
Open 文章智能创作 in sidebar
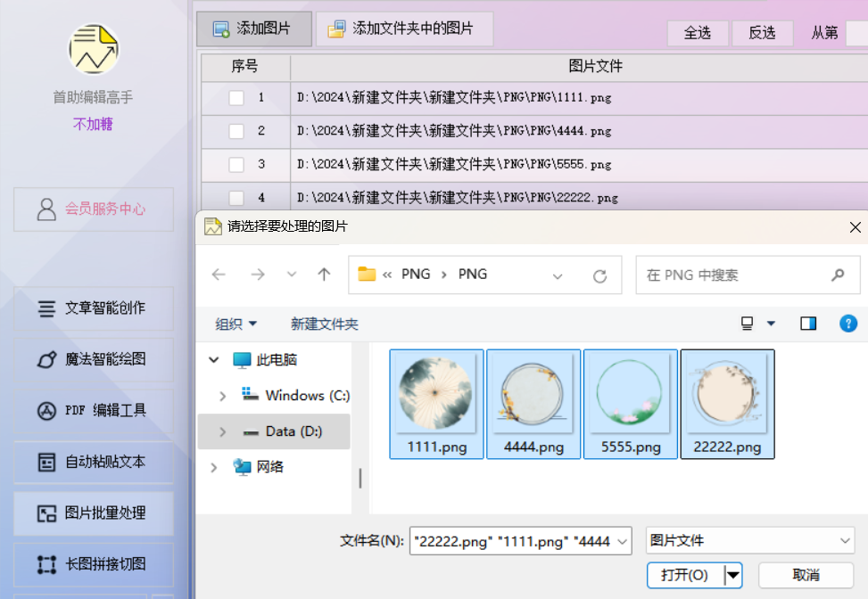coord(94,308)
